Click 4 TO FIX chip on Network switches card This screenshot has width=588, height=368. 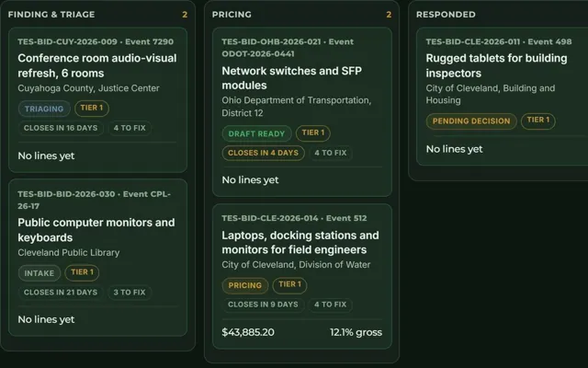(331, 153)
